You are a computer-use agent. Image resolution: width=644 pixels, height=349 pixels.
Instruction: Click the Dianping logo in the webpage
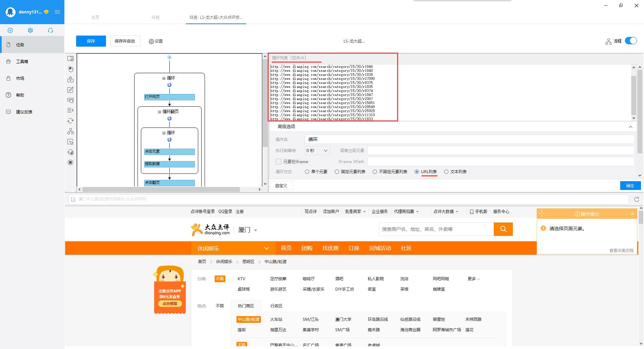click(210, 229)
